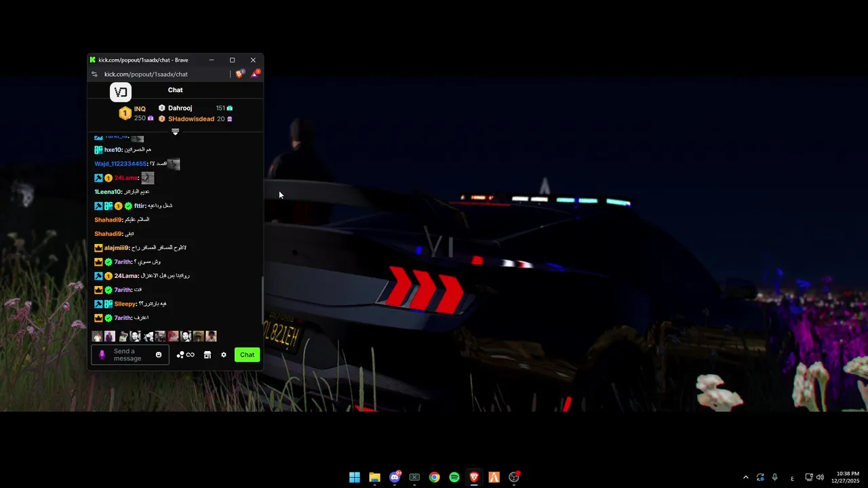Open the first-place INQ leaderboard entry

(136, 113)
